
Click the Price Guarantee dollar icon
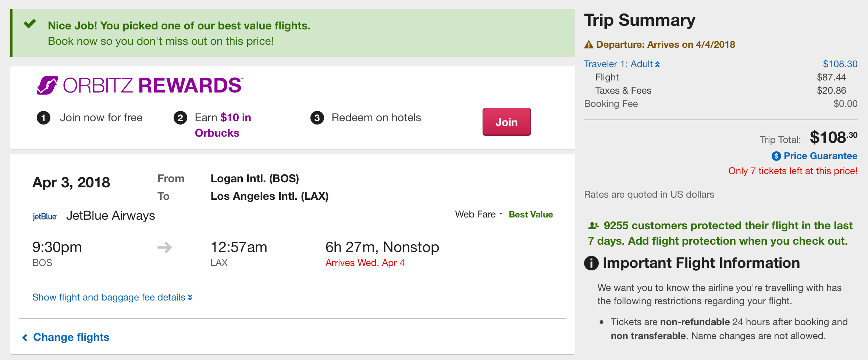tap(776, 156)
